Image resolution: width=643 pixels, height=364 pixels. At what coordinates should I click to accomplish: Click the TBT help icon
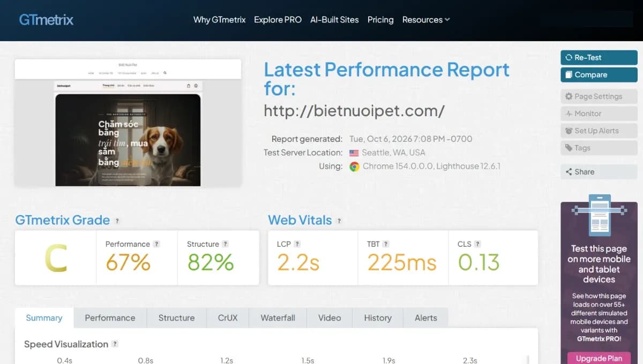[x=386, y=244]
